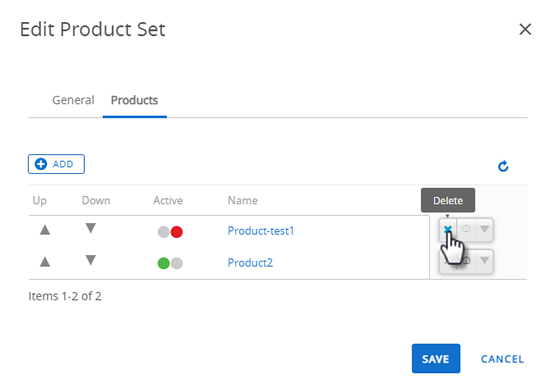
Task: Click the Down column header
Action: click(x=96, y=200)
